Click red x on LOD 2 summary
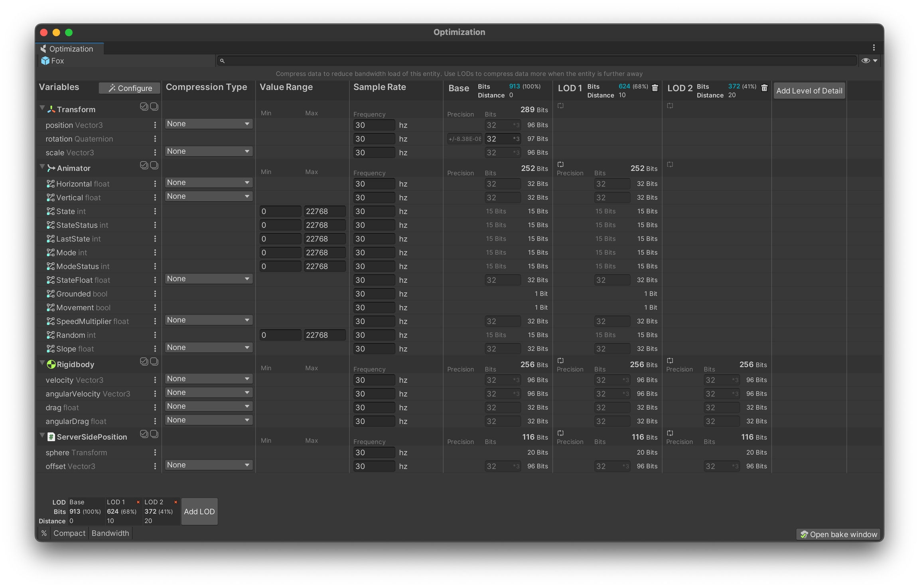 [x=176, y=502]
